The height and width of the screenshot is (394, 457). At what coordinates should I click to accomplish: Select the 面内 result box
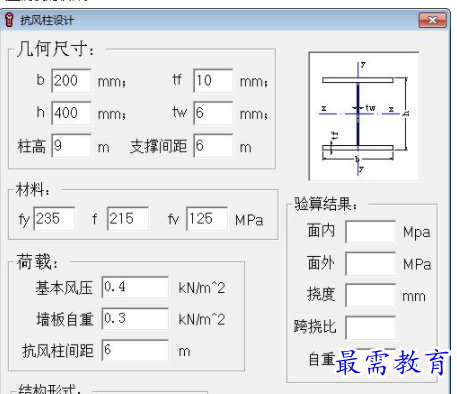point(371,232)
